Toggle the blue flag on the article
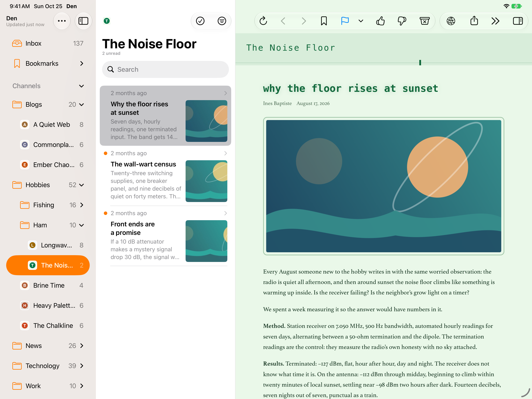The height and width of the screenshot is (399, 532). coord(345,21)
